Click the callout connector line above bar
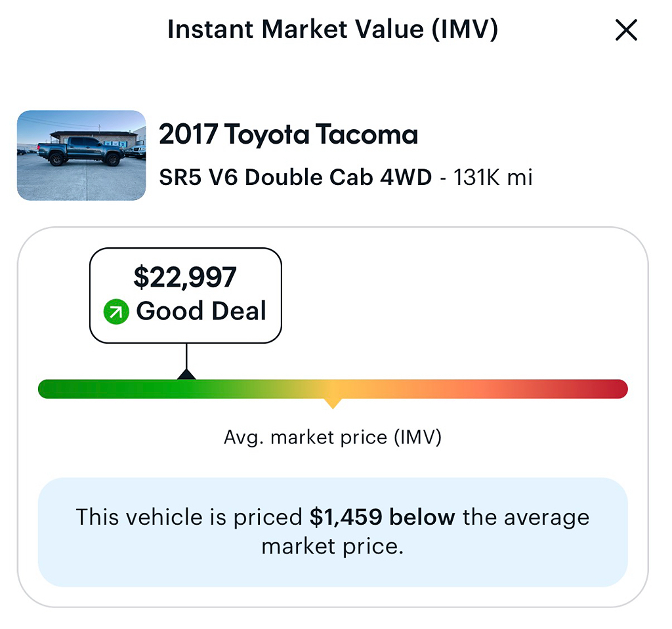Screen dimensions: 672x629 (186, 356)
